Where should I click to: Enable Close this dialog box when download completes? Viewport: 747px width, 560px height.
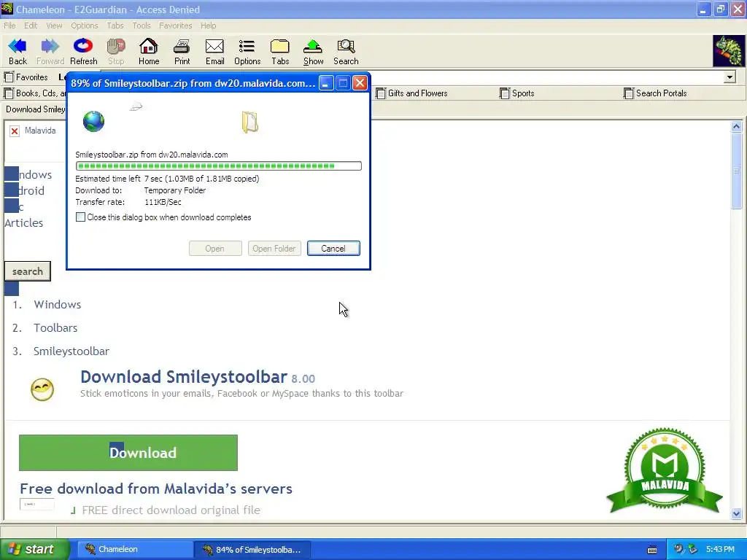pyautogui.click(x=80, y=217)
